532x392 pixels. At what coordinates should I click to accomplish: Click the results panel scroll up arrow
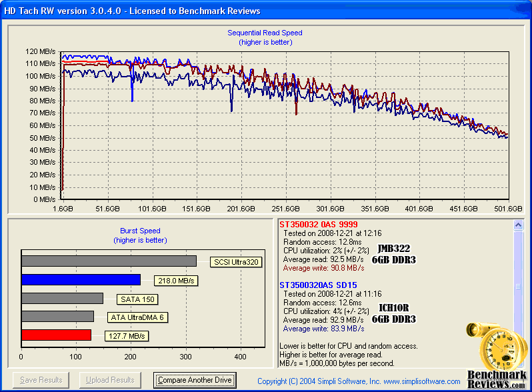[x=518, y=225]
